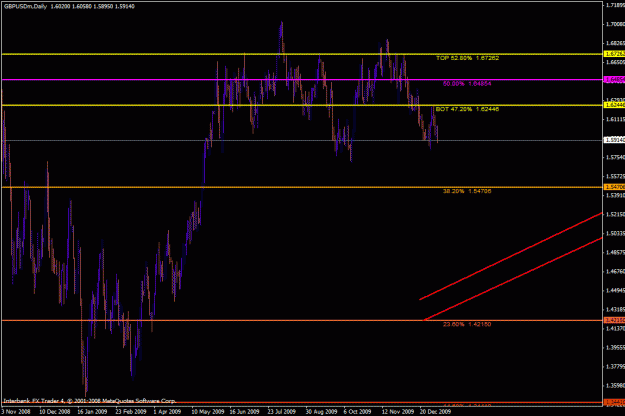
Task: Click the 3 Nov 2008 date label
Action: click(x=16, y=412)
